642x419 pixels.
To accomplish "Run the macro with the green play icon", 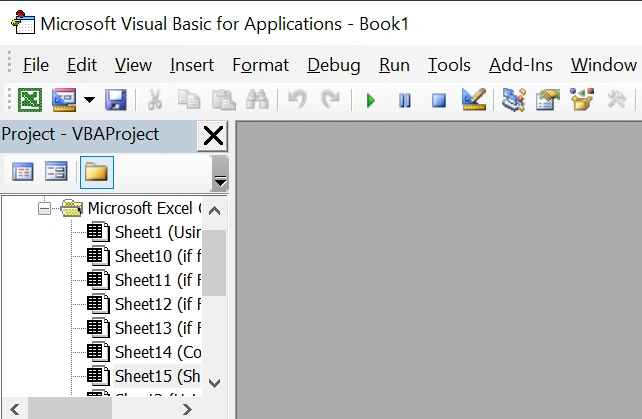I will 371,100.
